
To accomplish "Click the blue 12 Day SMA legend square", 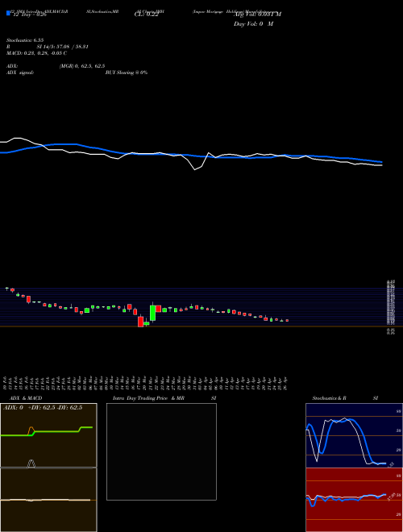I will pos(8,14).
